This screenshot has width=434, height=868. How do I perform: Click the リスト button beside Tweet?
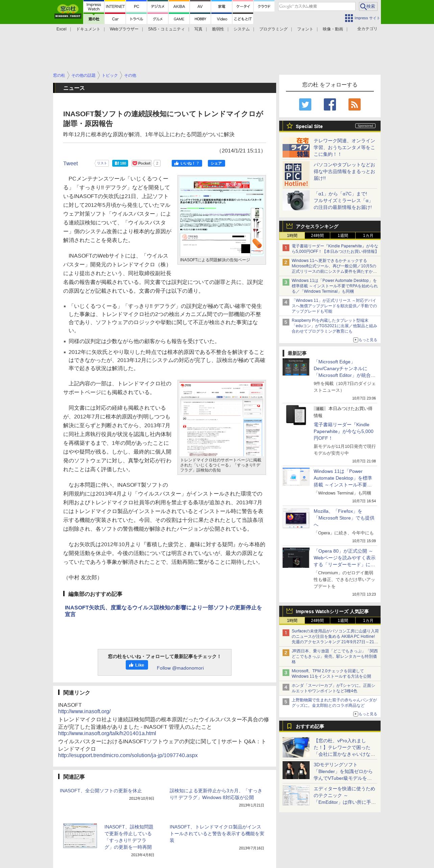102,163
